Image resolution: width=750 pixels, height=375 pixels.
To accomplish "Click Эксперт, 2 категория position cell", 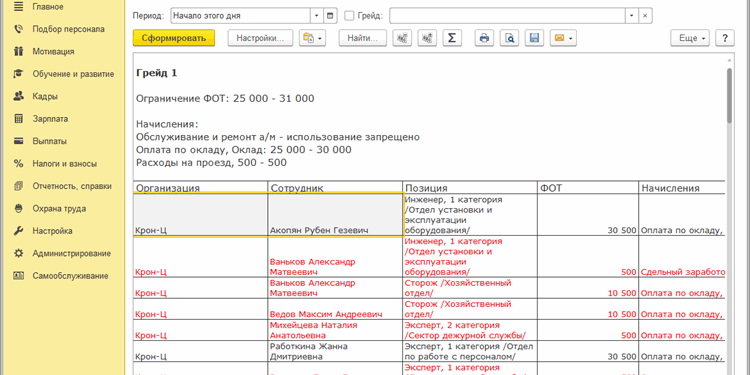I will click(x=470, y=330).
